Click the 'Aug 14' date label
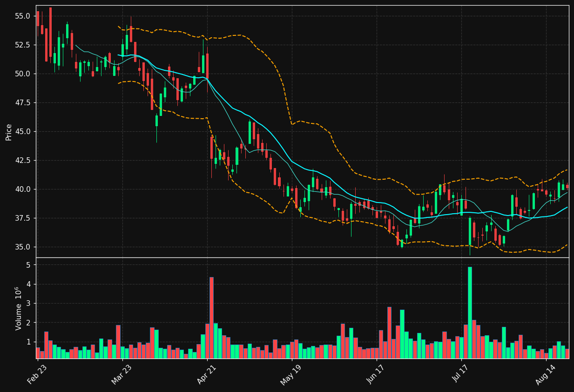 (545, 375)
